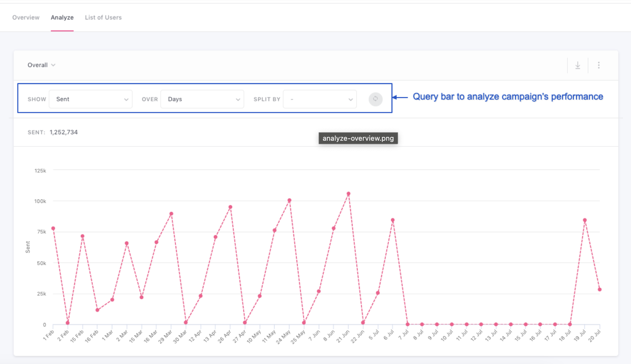Open the OVER dropdown set to Days
Viewport: 631px width, 364px height.
point(202,99)
